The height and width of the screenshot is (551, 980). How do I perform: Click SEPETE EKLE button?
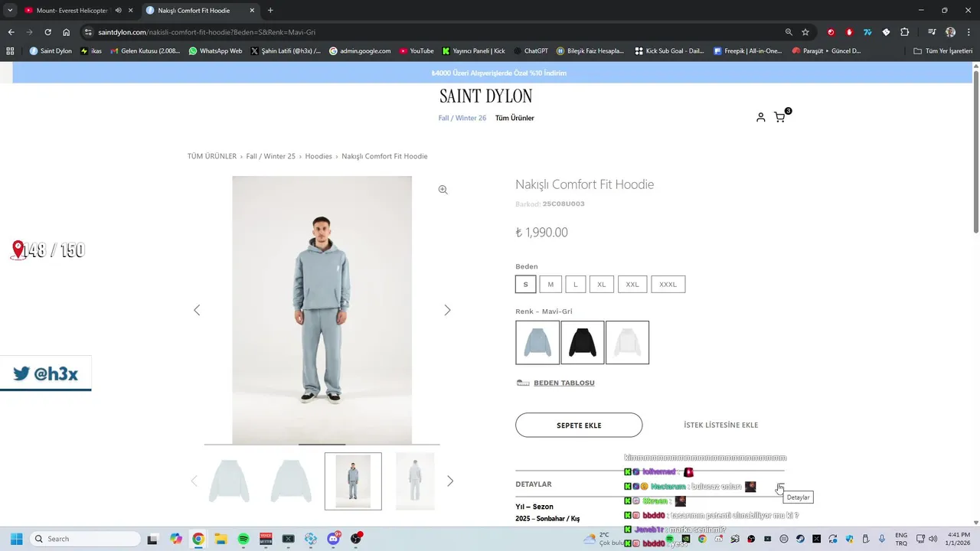click(x=579, y=425)
